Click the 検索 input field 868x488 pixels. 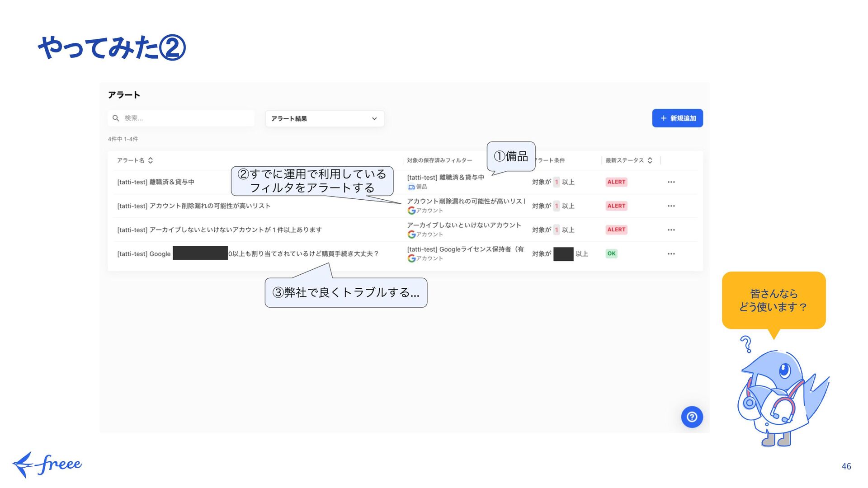(x=185, y=118)
